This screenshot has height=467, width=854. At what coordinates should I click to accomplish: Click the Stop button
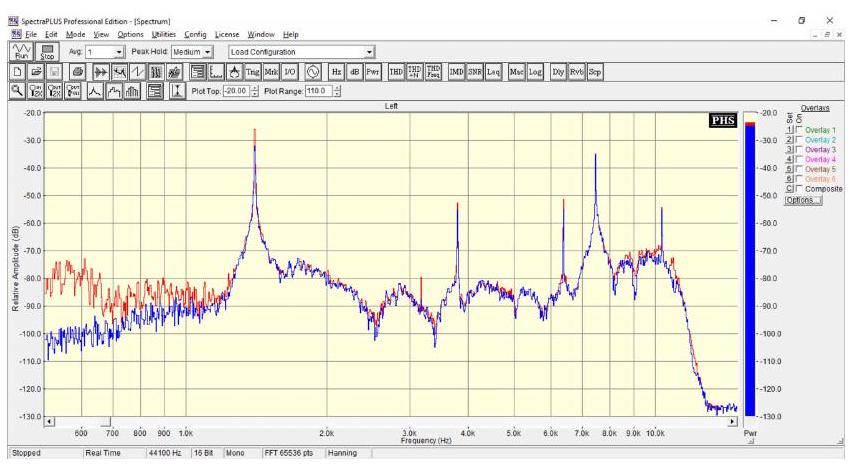point(47,52)
